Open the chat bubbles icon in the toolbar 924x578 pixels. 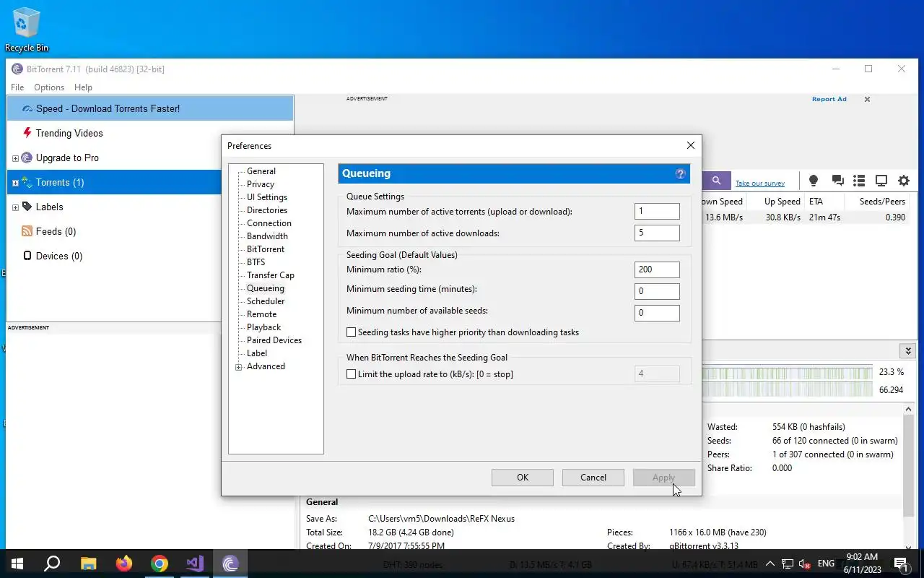point(837,181)
